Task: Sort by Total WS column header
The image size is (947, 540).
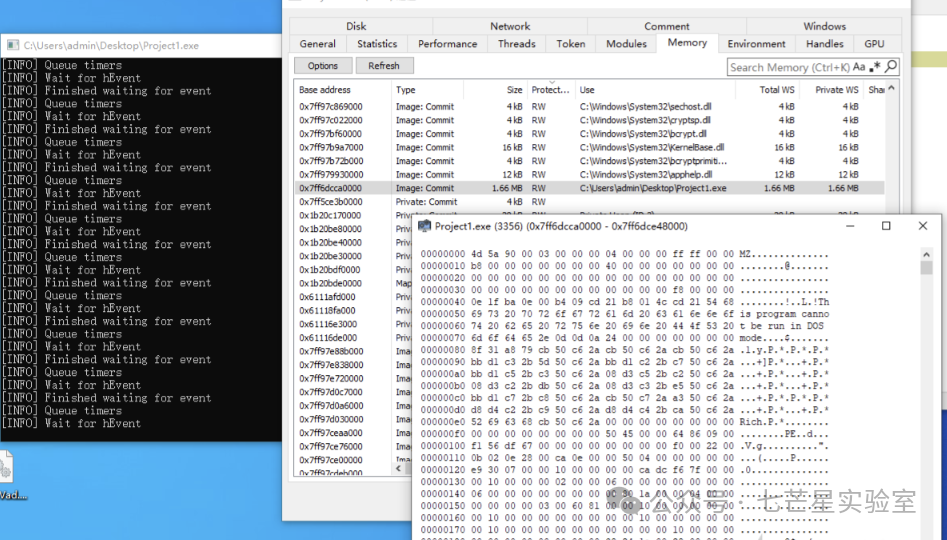Action: click(768, 89)
